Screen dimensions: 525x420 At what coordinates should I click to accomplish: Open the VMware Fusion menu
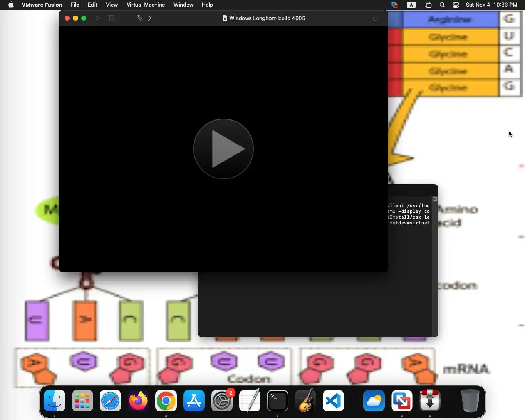click(42, 5)
